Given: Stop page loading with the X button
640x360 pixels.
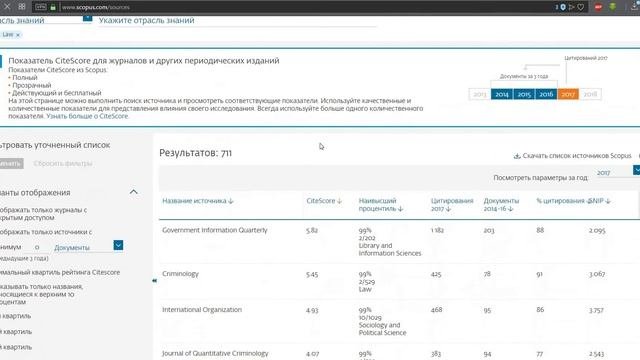Looking at the screenshot, I should pos(7,7).
